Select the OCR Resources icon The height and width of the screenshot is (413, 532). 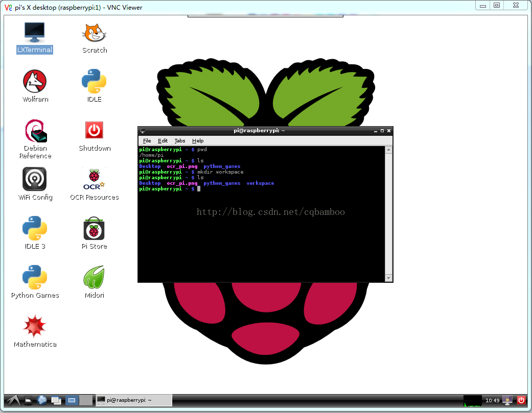tap(95, 184)
